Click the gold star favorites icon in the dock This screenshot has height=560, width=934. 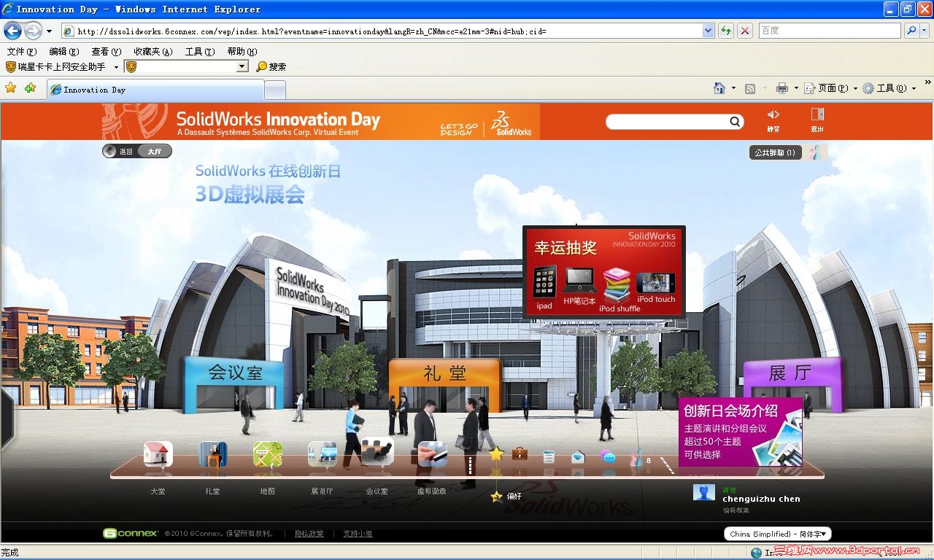coord(496,454)
